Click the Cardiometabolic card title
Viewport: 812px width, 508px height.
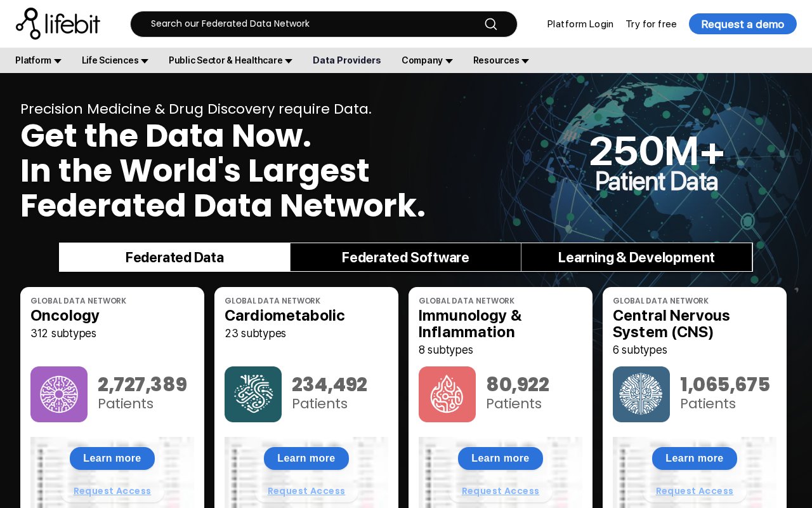click(285, 316)
